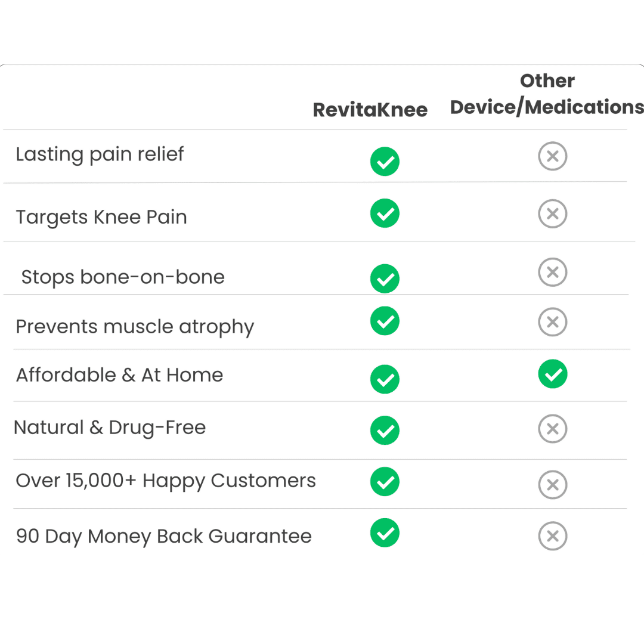This screenshot has width=644, height=644.
Task: Click green check for 90 Day Guarantee
Action: pos(385,532)
